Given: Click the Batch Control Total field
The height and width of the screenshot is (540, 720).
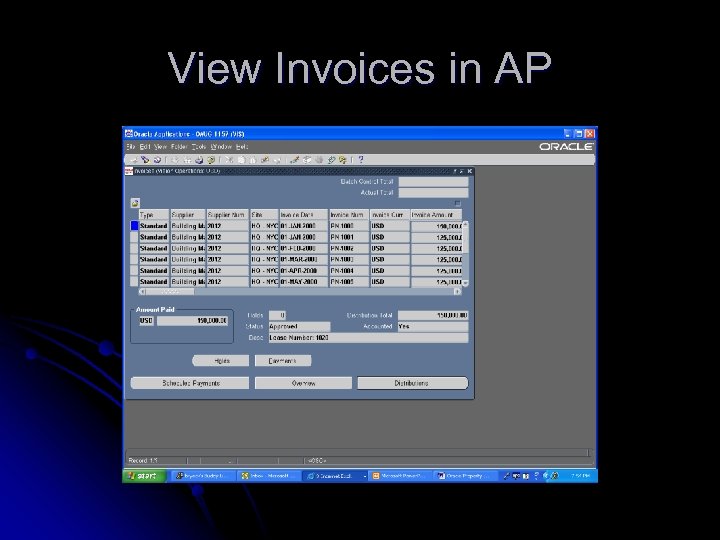Looking at the screenshot, I should [x=433, y=182].
